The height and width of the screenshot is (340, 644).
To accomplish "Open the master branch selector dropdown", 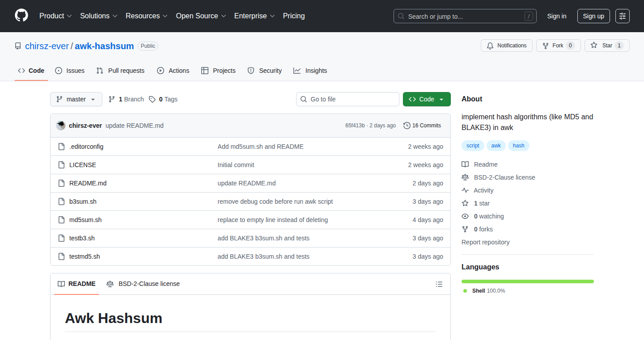I will [76, 99].
